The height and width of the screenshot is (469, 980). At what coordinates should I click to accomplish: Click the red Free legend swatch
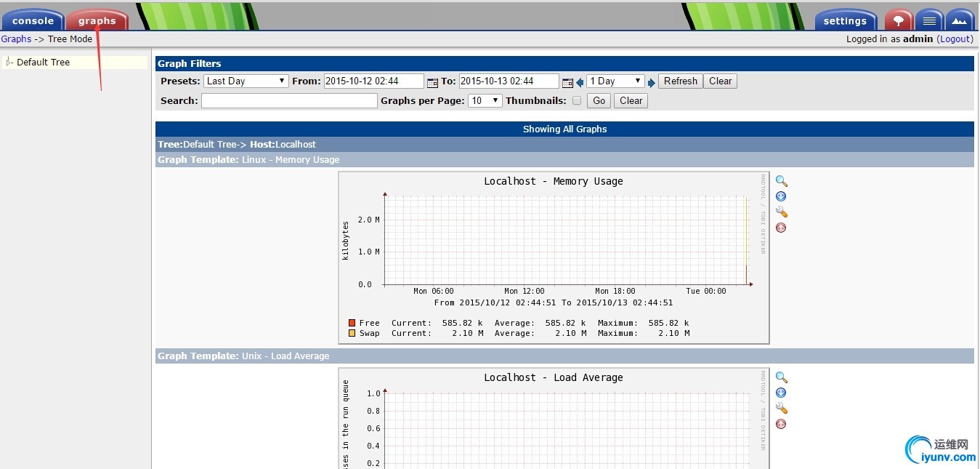tap(352, 323)
